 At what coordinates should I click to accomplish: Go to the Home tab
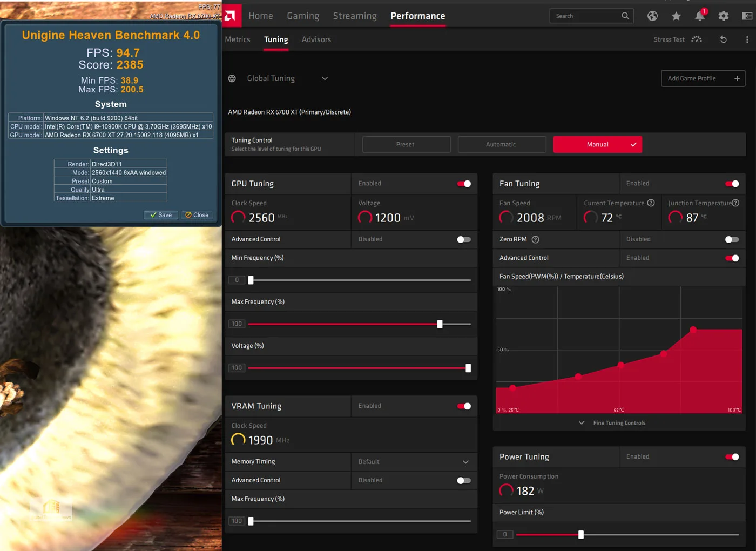coord(261,16)
